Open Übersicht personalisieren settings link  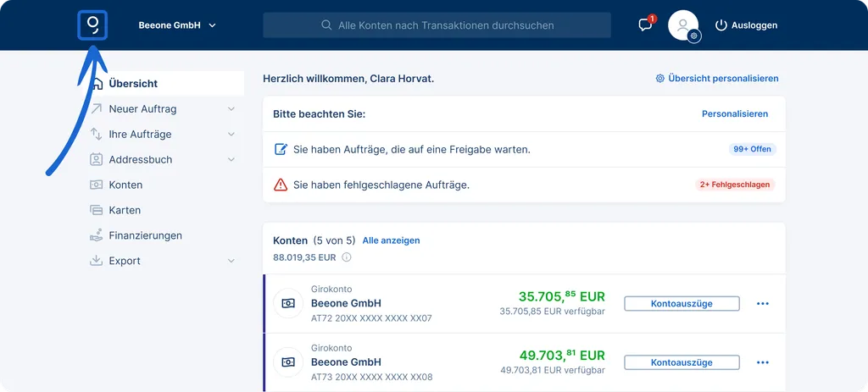point(717,79)
